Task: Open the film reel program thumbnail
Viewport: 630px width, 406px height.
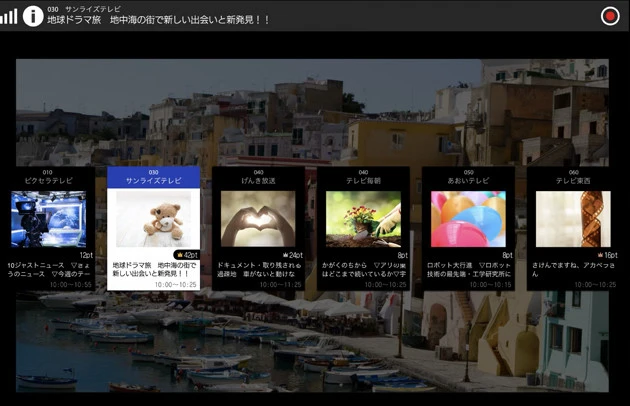Action: 573,219
